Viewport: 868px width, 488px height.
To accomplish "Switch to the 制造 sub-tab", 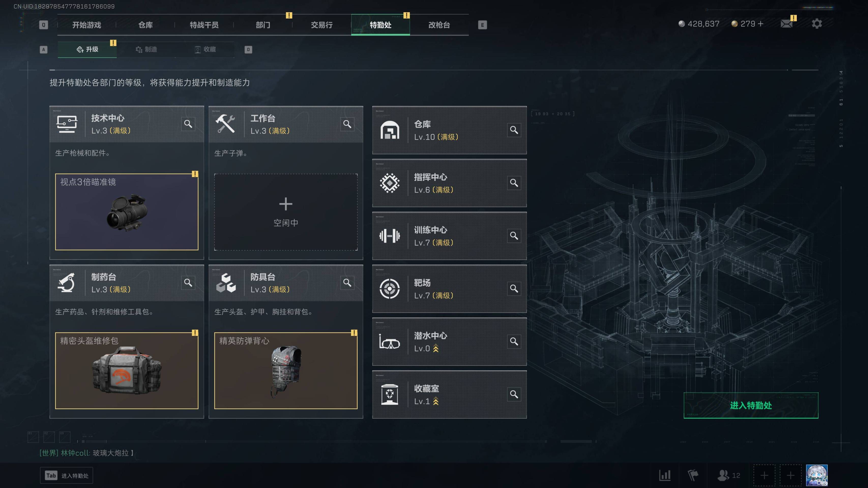I will pos(146,50).
